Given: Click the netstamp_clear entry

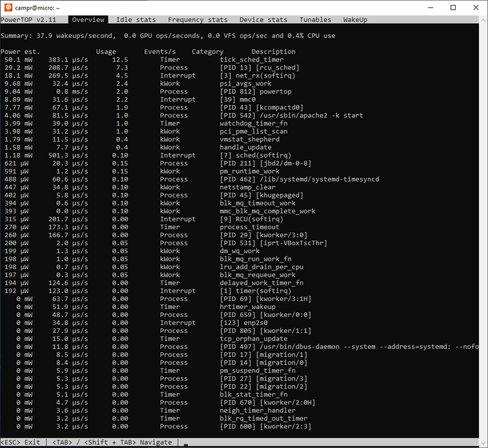Looking at the screenshot, I should 248,188.
